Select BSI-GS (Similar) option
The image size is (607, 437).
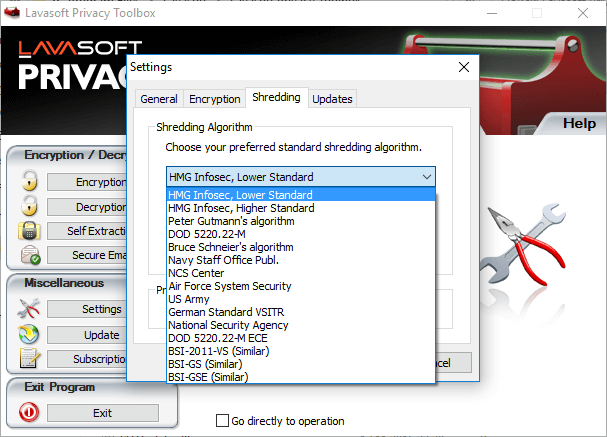pos(301,364)
